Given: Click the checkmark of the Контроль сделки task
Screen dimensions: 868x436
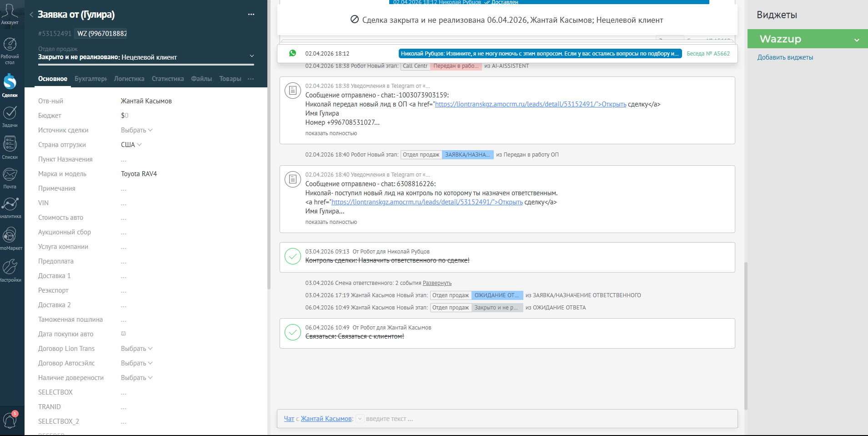Looking at the screenshot, I should tap(293, 256).
